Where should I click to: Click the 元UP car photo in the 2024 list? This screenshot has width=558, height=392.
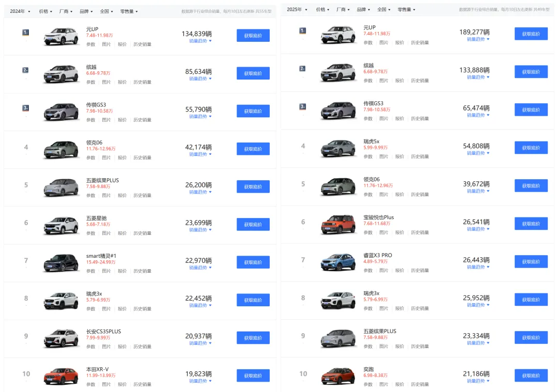tap(60, 35)
